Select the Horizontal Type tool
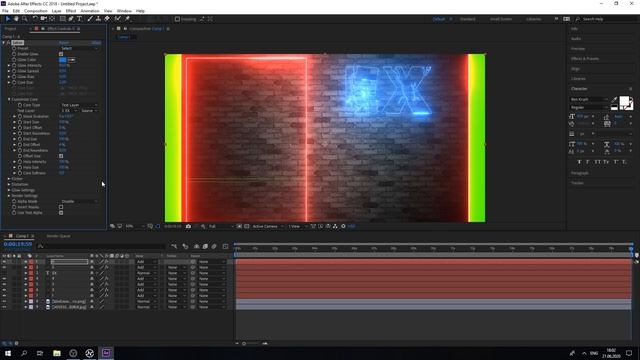640x360 pixels. (79, 19)
